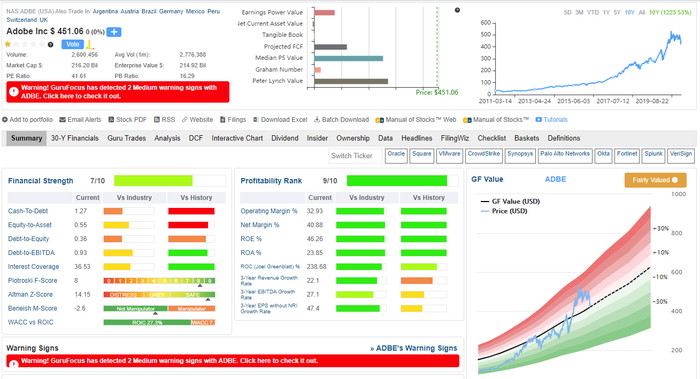700x379 pixels.
Task: Click the Filings document icon
Action: click(223, 120)
